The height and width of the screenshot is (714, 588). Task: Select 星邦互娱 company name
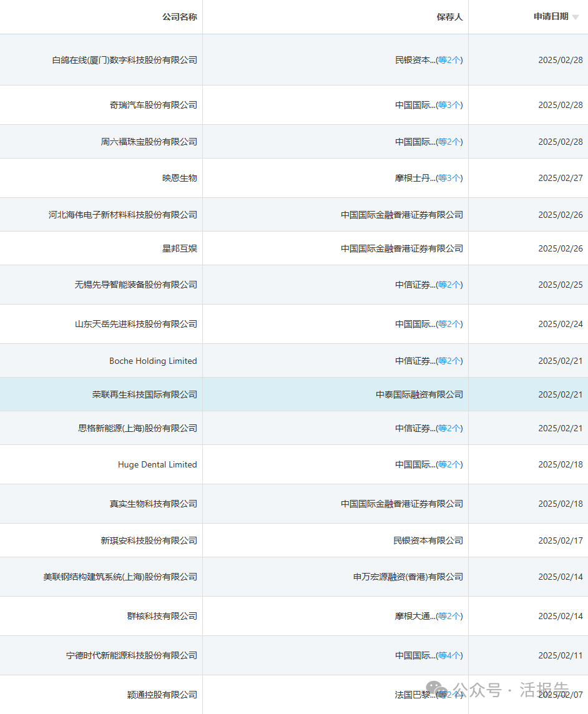180,248
